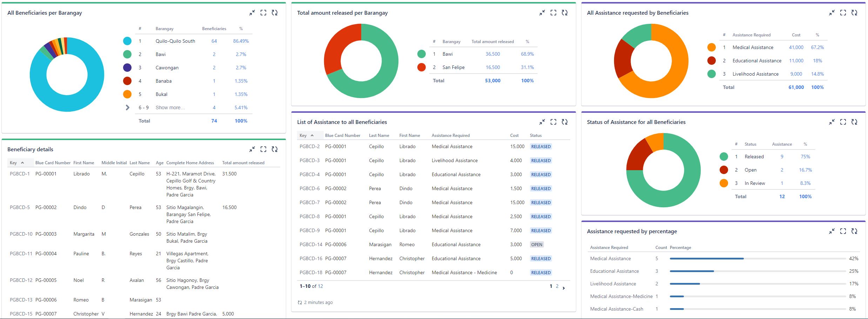Open issue PGBCD-14 in the assistance list
The image size is (868, 319).
pos(310,244)
